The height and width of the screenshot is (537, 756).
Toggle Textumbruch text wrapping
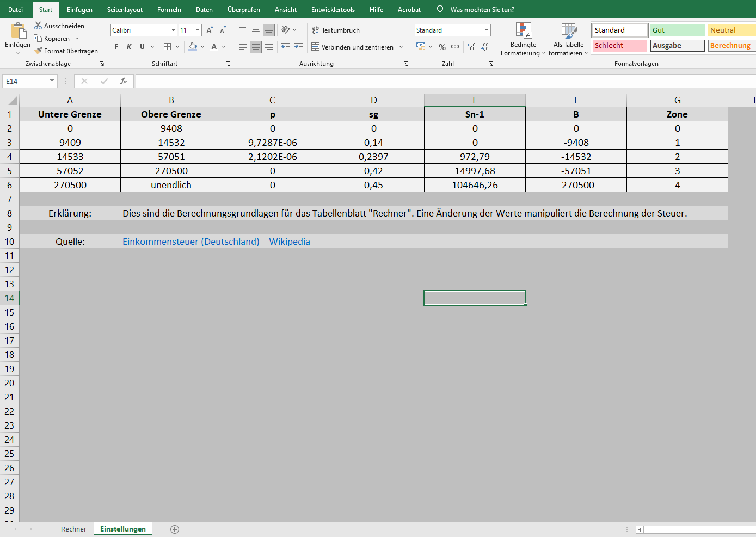click(336, 30)
